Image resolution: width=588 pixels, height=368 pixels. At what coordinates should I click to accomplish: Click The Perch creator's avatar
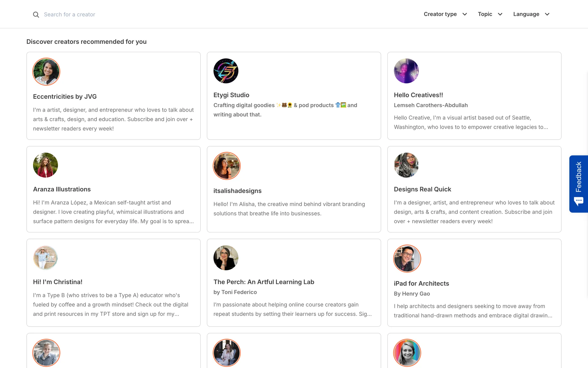click(x=226, y=258)
